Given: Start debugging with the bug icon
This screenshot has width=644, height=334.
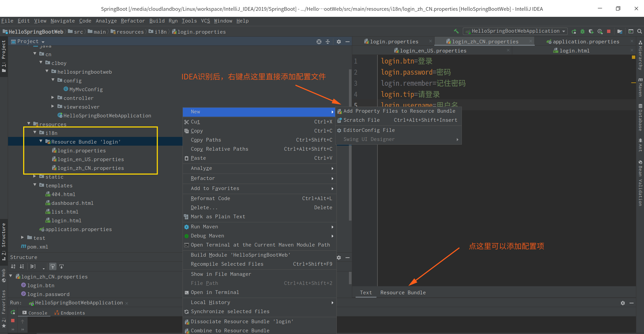Looking at the screenshot, I should pos(582,31).
